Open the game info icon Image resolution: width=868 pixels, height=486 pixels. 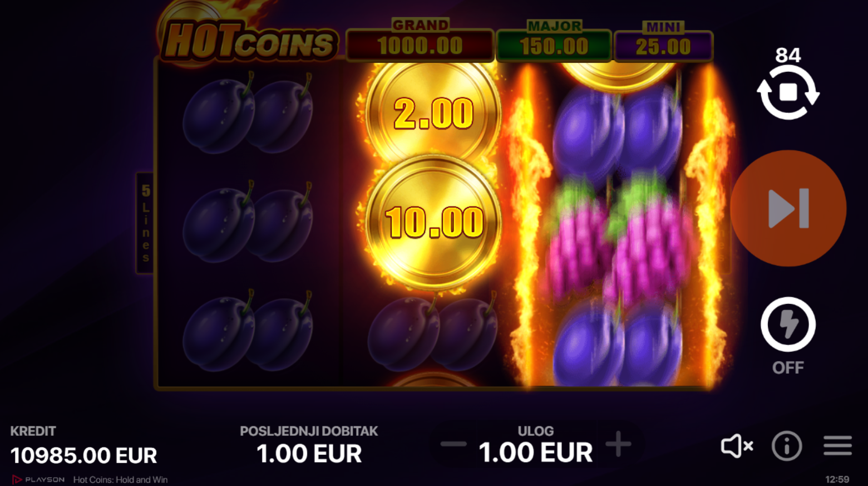pos(787,446)
